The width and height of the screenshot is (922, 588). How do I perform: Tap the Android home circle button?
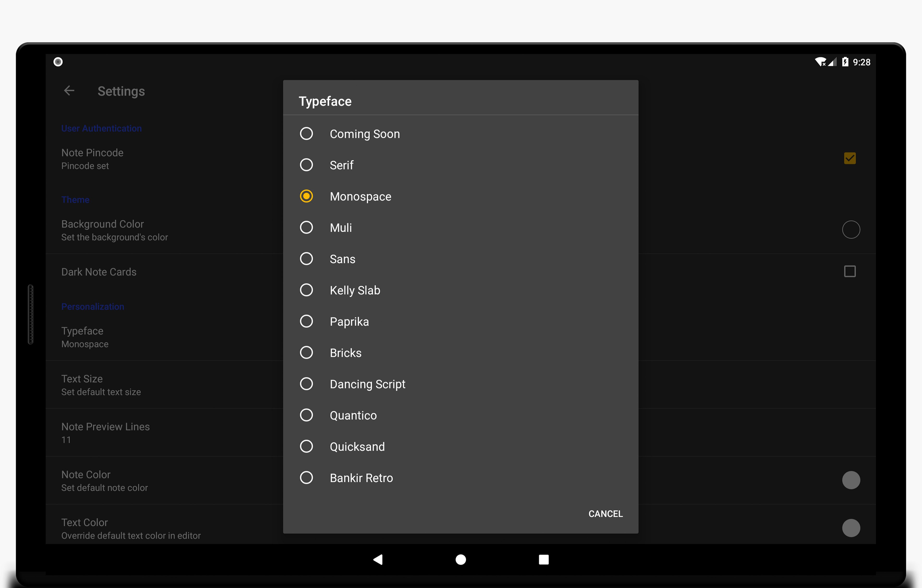(461, 559)
